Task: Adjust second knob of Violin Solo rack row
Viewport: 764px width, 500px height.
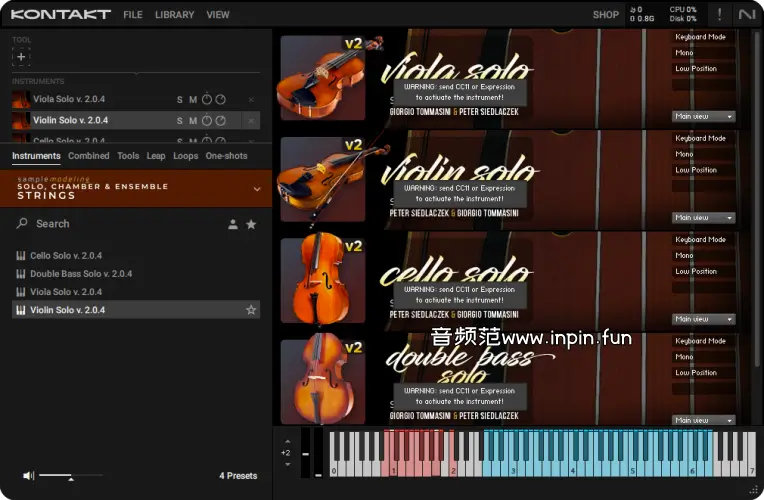Action: tap(221, 120)
